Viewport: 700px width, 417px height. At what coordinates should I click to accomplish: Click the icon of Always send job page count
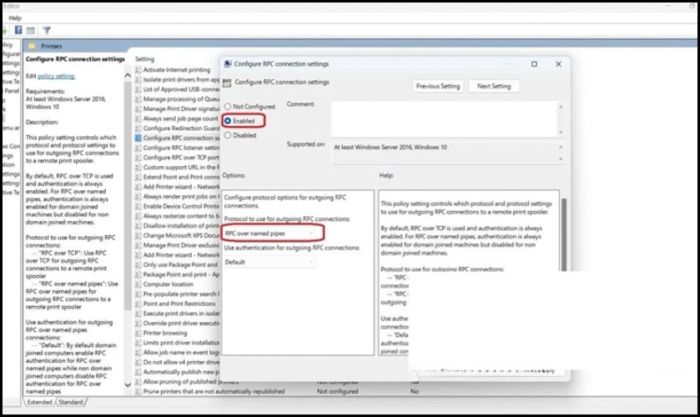138,119
